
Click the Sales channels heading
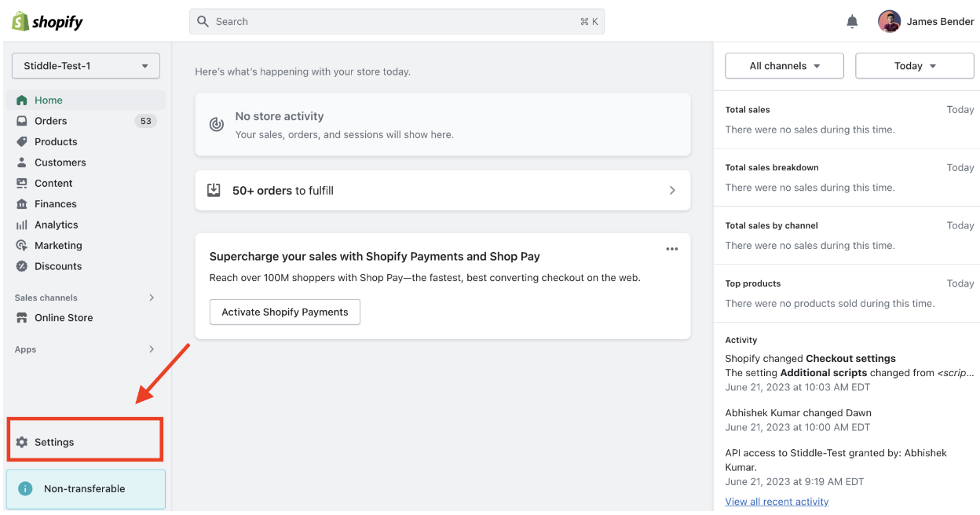pyautogui.click(x=46, y=298)
